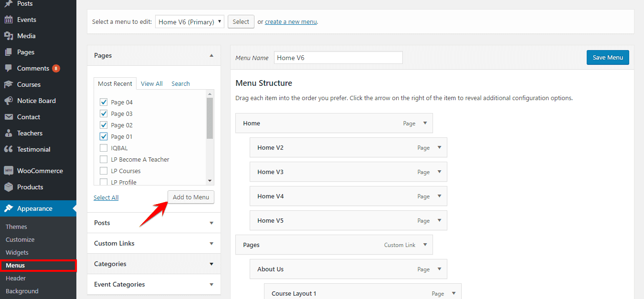Open Media via its sidebar icon
Viewport: 644px width, 299px height.
coord(8,36)
